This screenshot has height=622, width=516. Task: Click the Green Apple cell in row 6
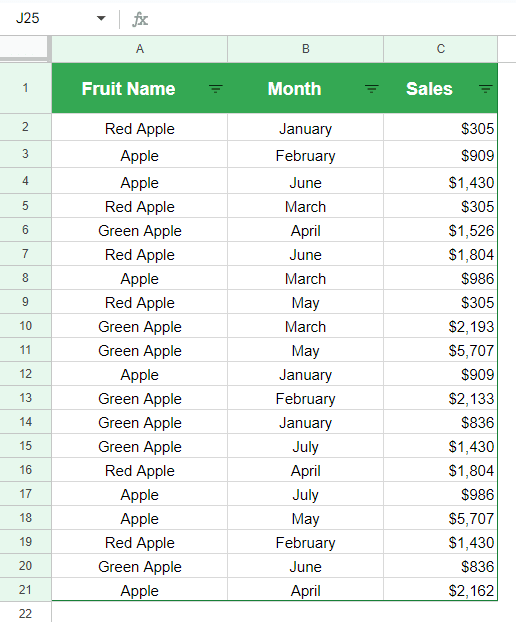[x=140, y=230]
